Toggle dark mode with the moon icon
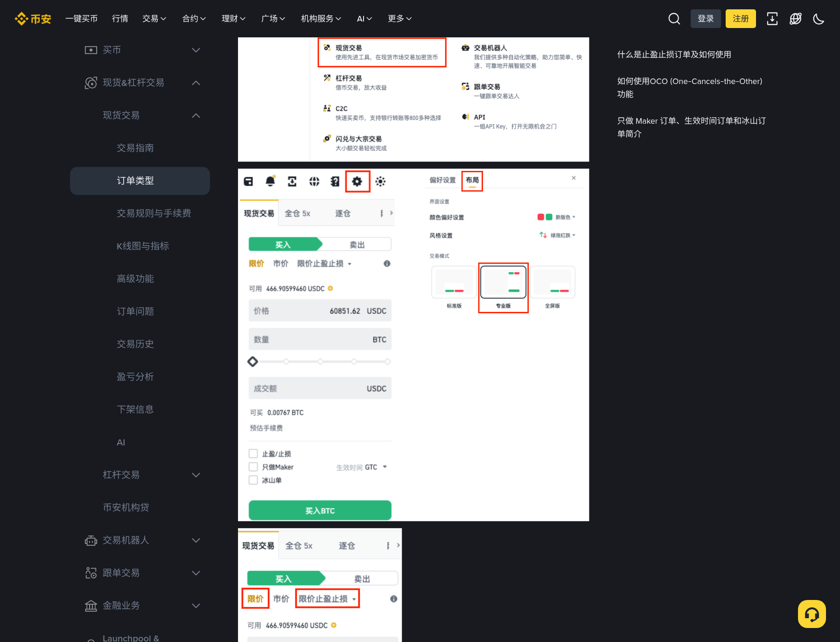The width and height of the screenshot is (840, 642). coord(819,19)
